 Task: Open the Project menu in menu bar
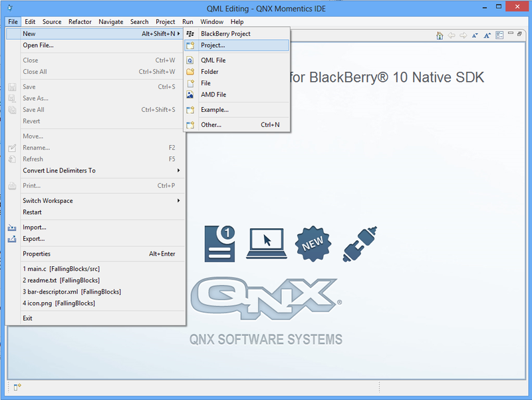pos(165,22)
